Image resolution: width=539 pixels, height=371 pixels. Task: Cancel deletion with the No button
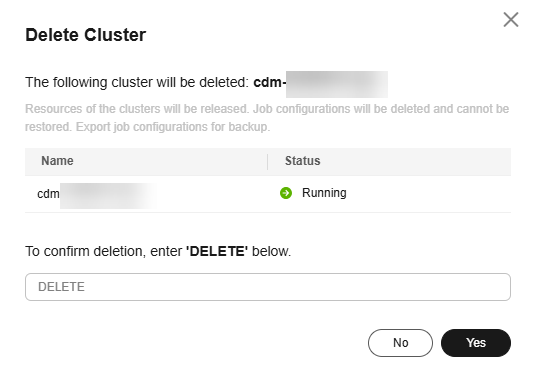[x=400, y=343]
